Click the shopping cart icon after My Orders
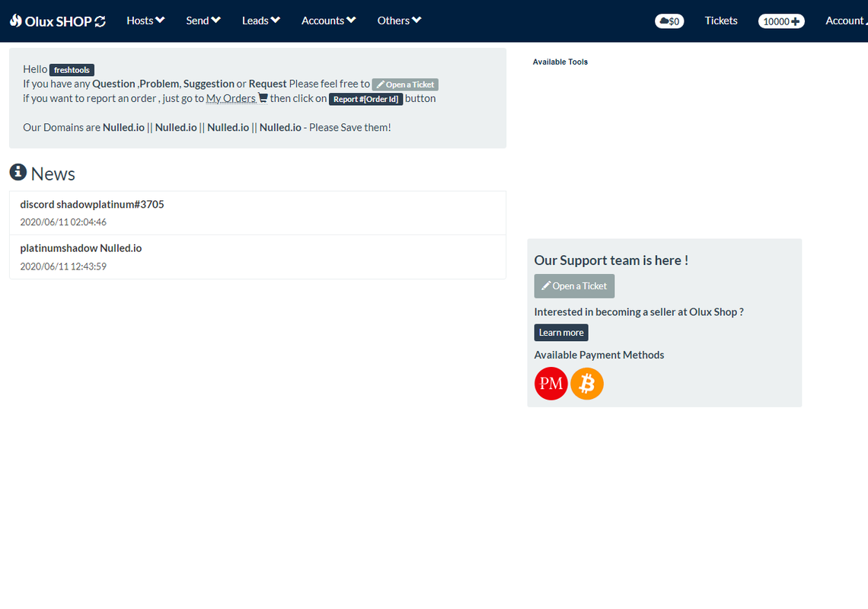 (x=263, y=98)
